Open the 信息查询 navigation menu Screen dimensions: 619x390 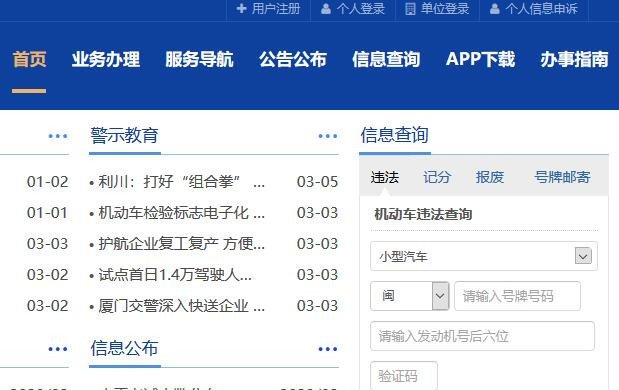(x=386, y=60)
